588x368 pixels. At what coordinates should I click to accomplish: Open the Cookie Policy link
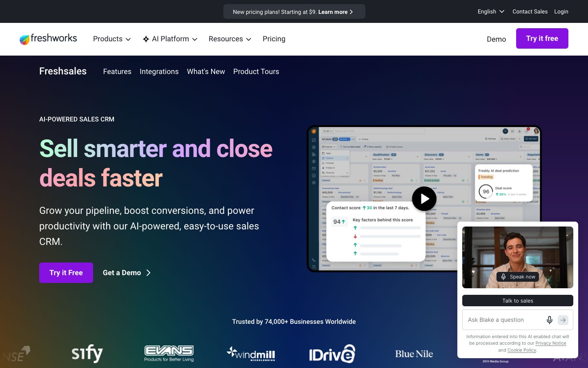522,350
